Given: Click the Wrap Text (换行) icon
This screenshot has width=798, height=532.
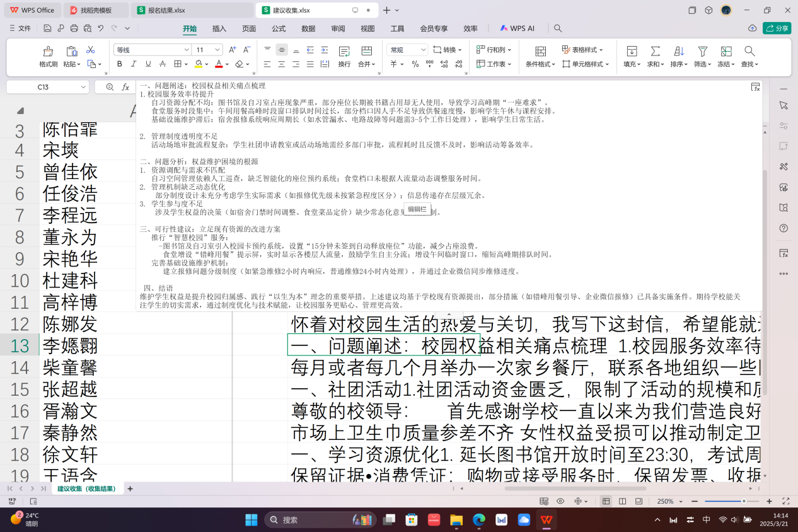Looking at the screenshot, I should coord(344,52).
